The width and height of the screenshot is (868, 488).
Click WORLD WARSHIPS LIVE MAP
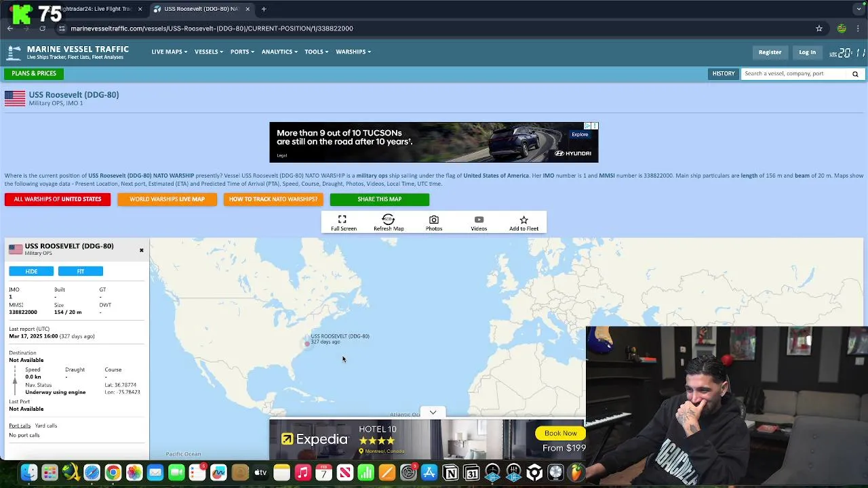[x=167, y=199]
